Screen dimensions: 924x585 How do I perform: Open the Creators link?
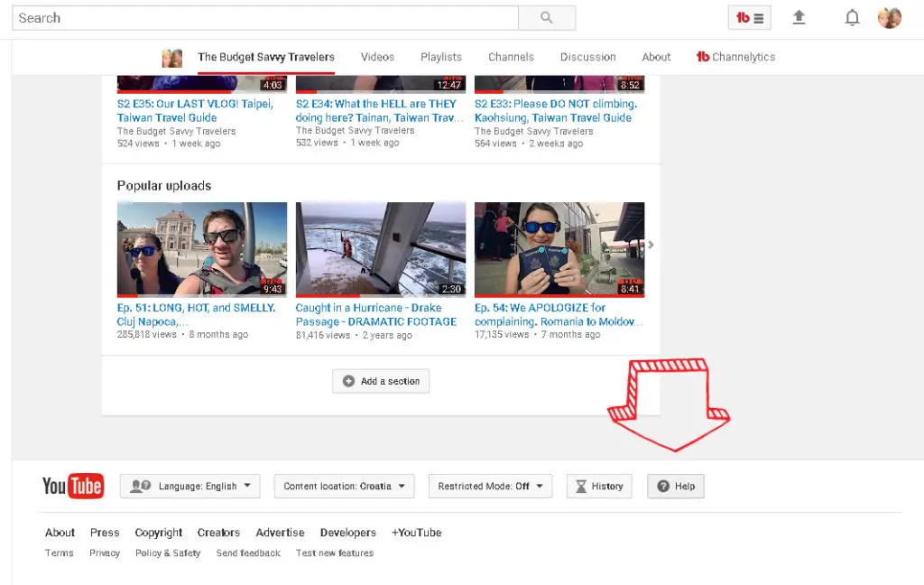[218, 533]
